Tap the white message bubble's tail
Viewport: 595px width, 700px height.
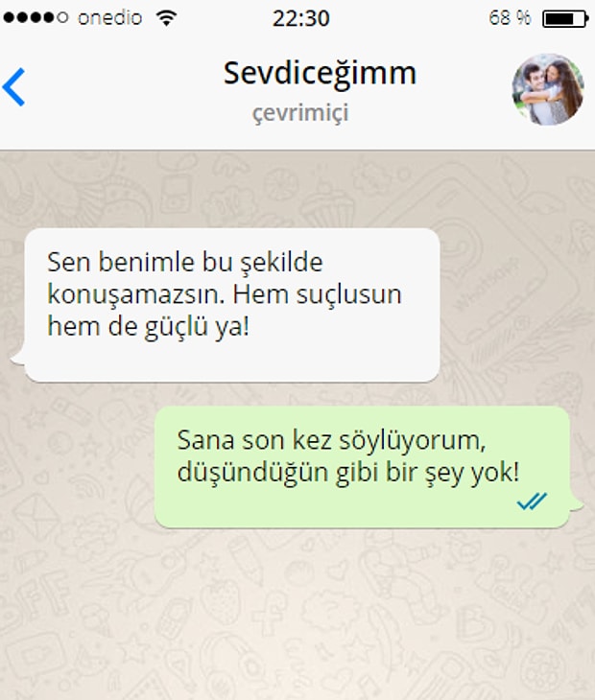18,358
